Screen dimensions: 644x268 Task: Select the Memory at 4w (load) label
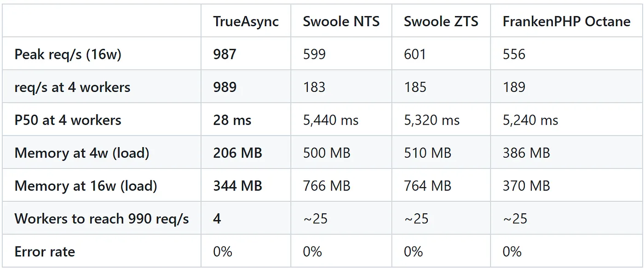tap(82, 153)
